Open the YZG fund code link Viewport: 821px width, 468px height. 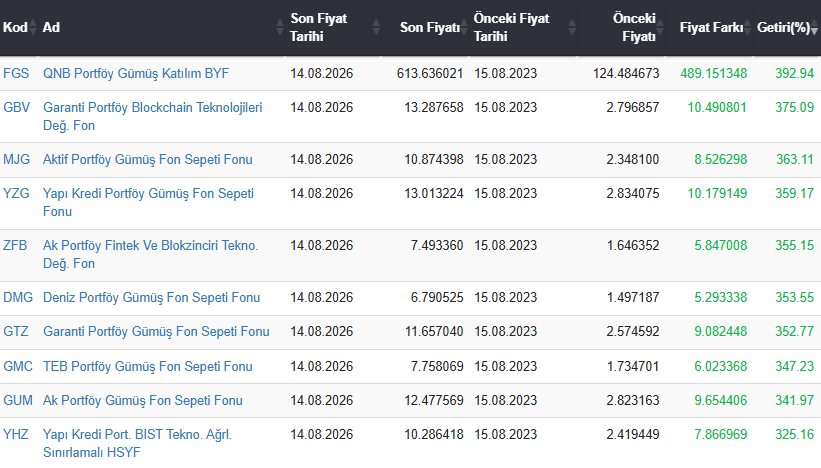pyautogui.click(x=16, y=193)
